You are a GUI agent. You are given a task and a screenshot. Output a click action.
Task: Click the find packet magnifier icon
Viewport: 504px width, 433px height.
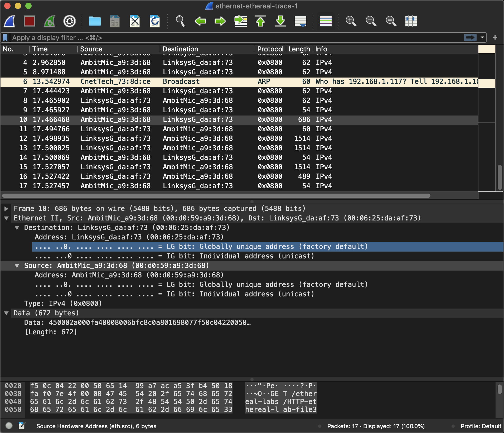coord(180,21)
